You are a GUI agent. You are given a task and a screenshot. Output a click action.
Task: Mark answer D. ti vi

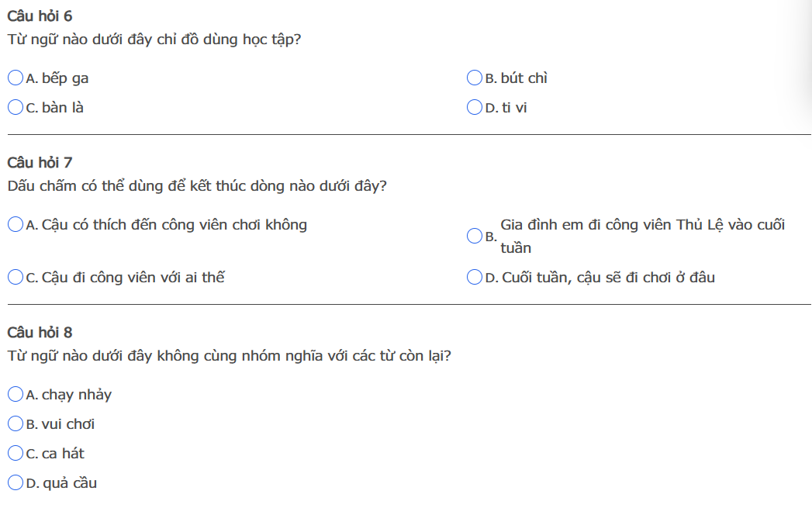click(475, 108)
